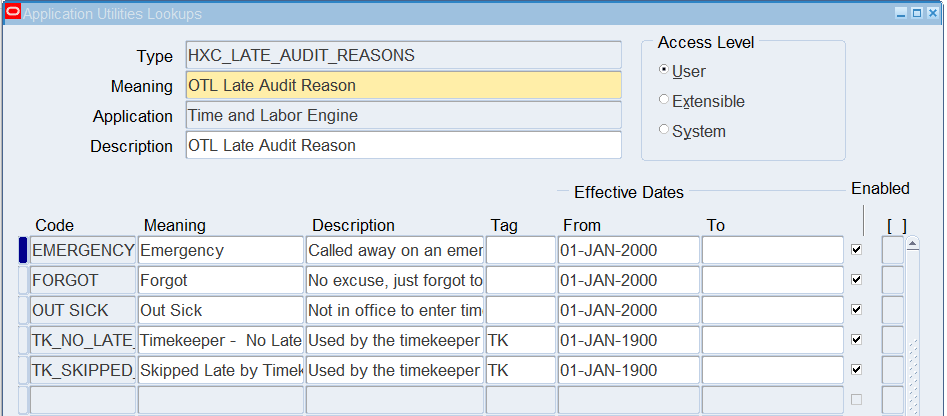Click the Meaning field with OTL Late Audit Reason
The width and height of the screenshot is (947, 416).
coord(403,85)
